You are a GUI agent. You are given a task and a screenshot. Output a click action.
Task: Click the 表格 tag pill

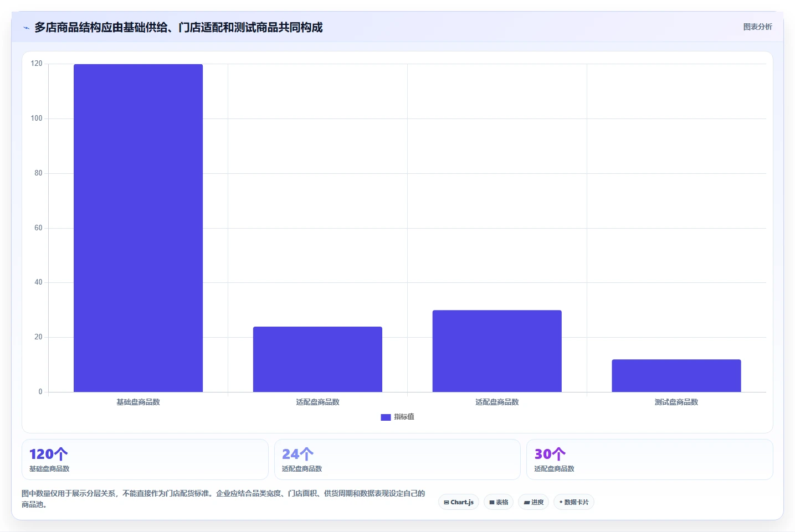click(x=499, y=502)
